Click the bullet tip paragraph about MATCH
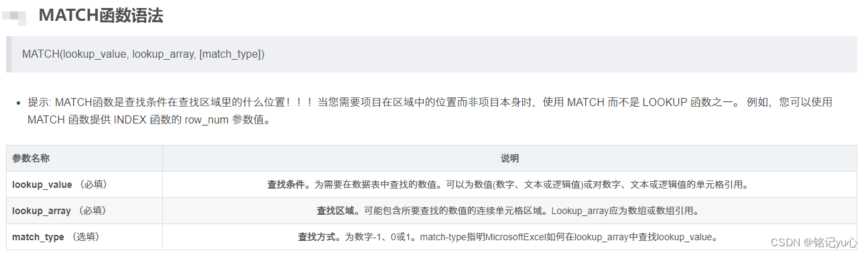Screen dimensions: 868x255 (430, 111)
